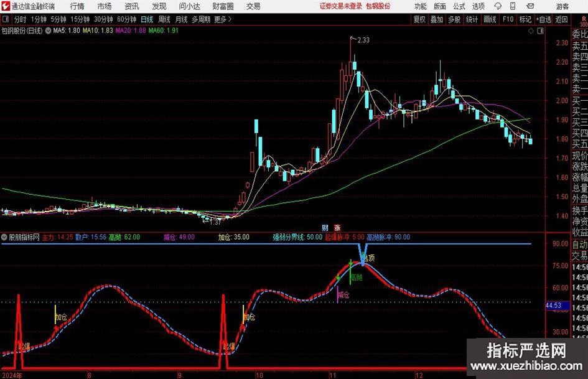The width and height of the screenshot is (588, 379).
Task: Click the Tongdaxin red logo icon
Action: click(6, 6)
